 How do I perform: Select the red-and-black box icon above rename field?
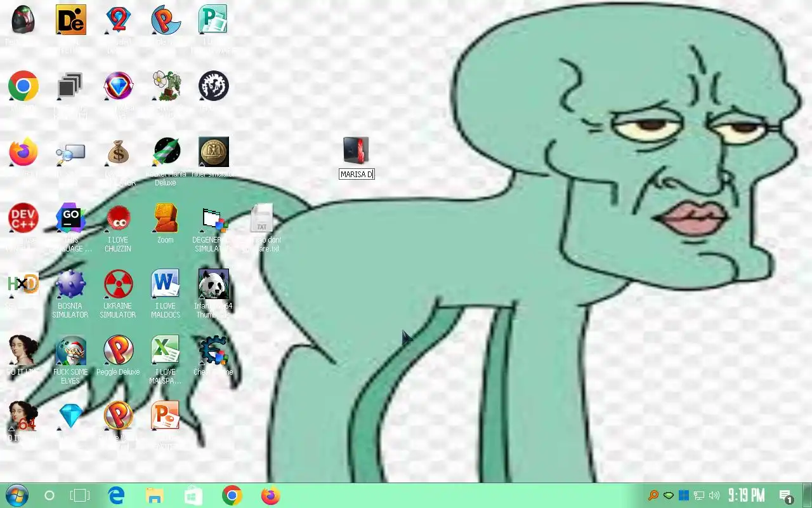356,150
